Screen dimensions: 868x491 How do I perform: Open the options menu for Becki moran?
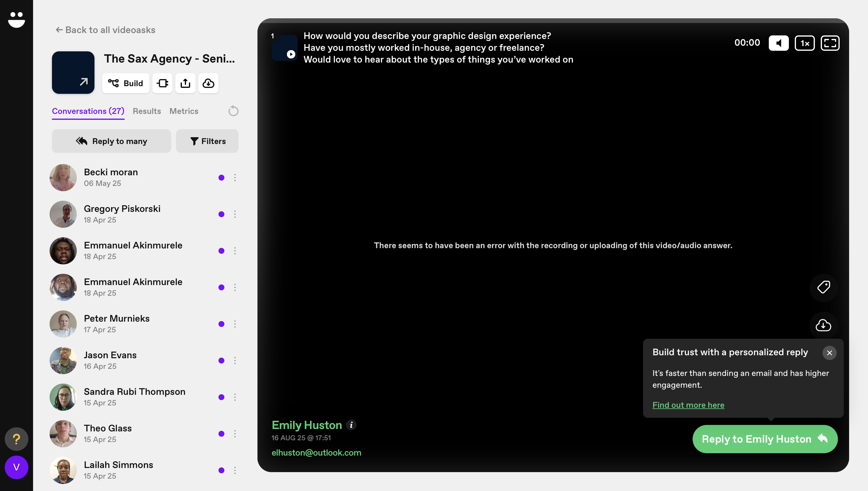tap(235, 178)
